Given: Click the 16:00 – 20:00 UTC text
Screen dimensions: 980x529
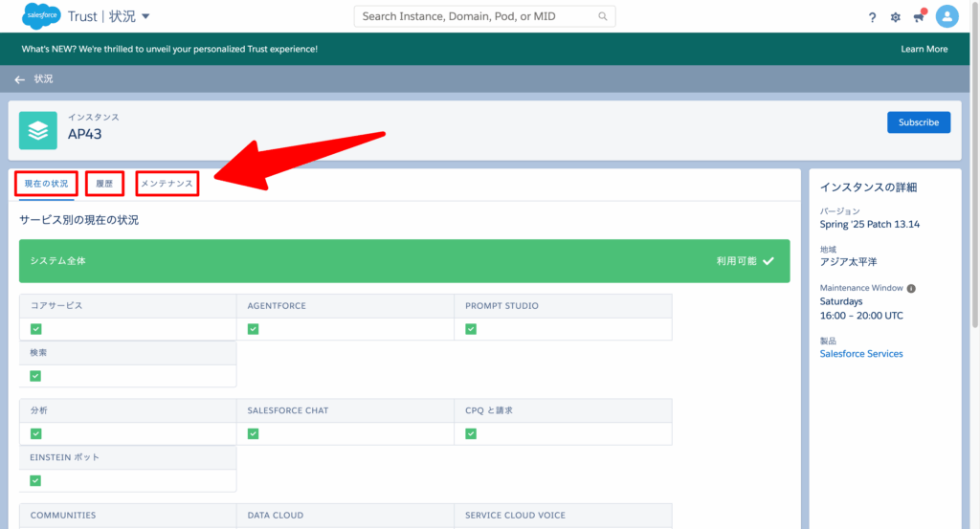Looking at the screenshot, I should click(861, 316).
